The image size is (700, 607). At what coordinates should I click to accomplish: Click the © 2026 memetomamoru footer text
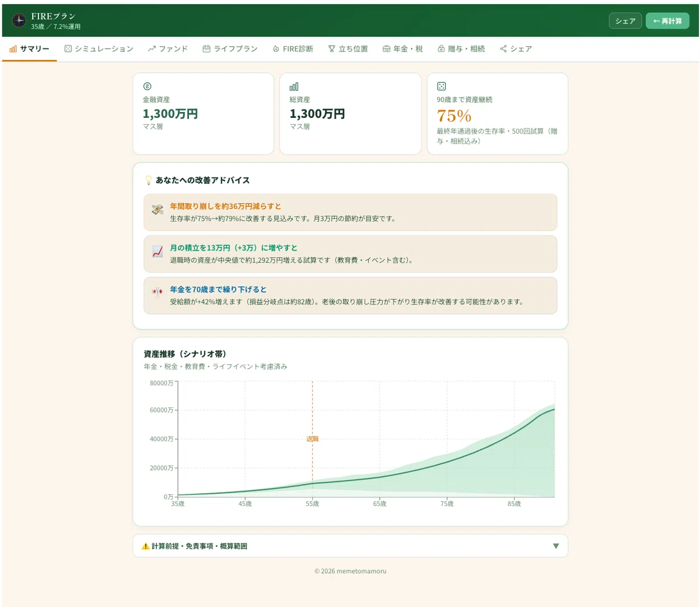coord(350,571)
